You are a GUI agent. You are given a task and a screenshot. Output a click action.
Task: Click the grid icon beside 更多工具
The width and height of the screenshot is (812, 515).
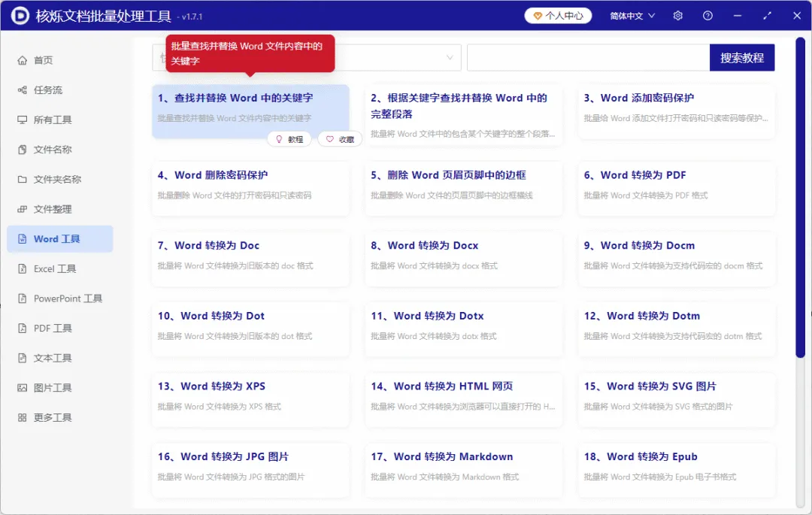(23, 417)
